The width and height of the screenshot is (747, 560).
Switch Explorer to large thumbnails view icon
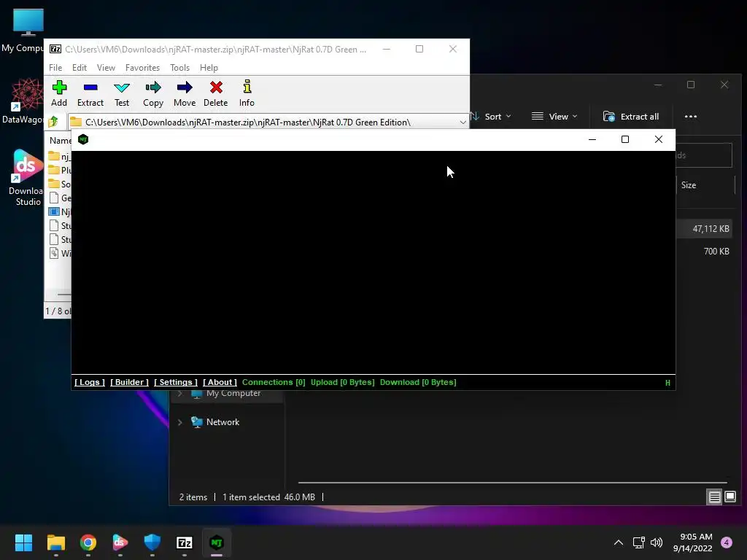[x=730, y=497]
